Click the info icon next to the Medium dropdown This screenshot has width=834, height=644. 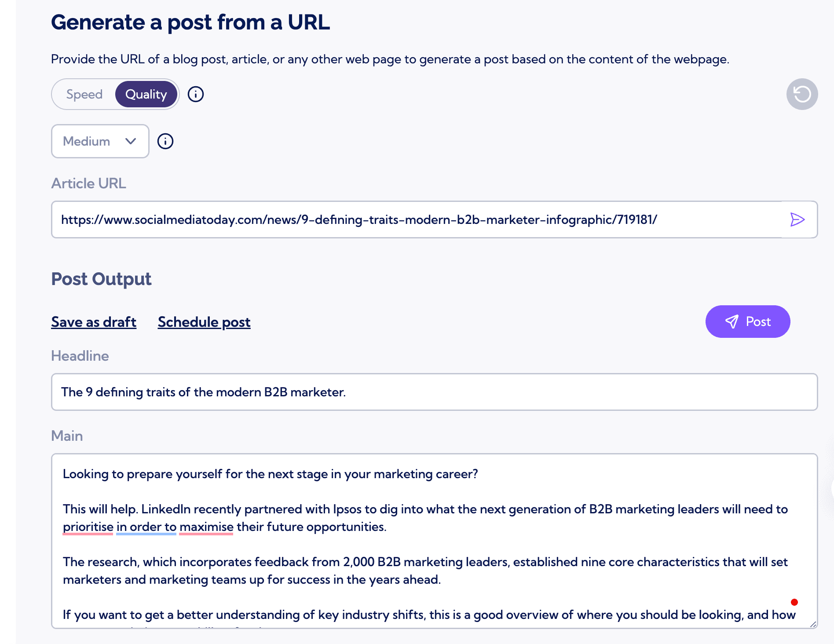click(165, 141)
